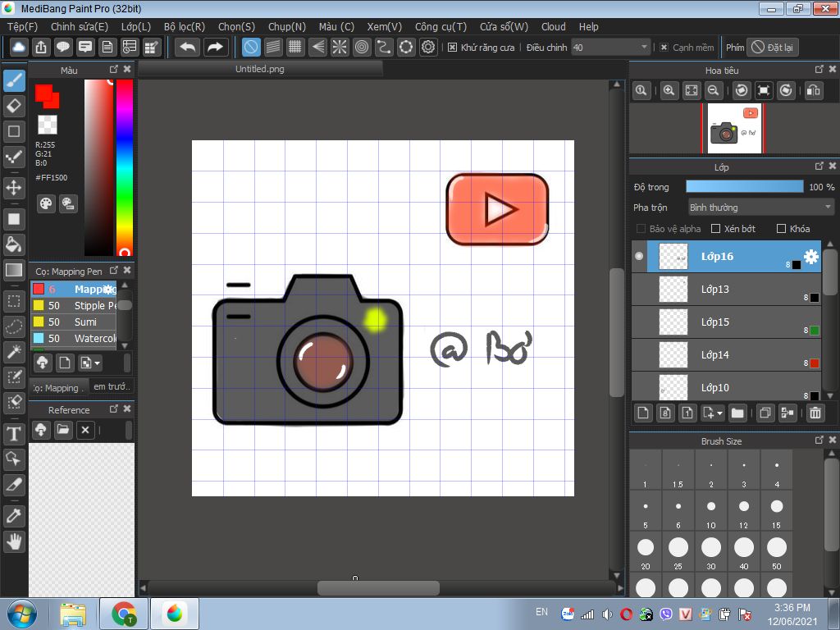
Task: Pop out the Lớp panel
Action: (x=819, y=166)
